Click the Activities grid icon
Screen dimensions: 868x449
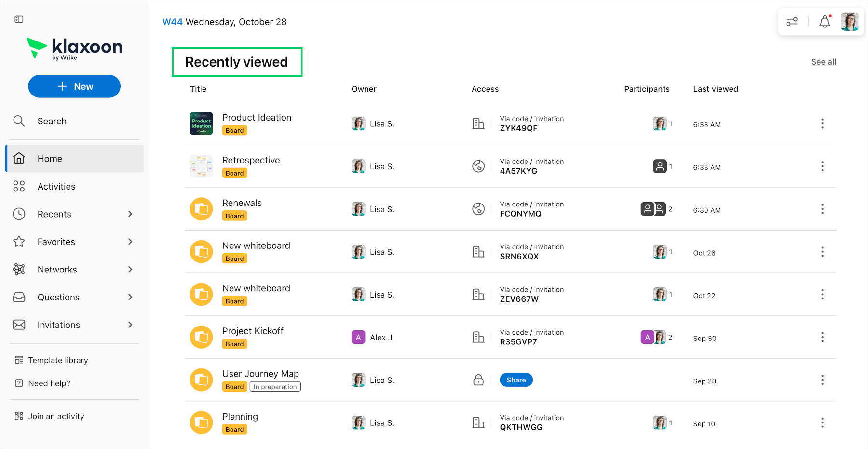[x=19, y=186]
